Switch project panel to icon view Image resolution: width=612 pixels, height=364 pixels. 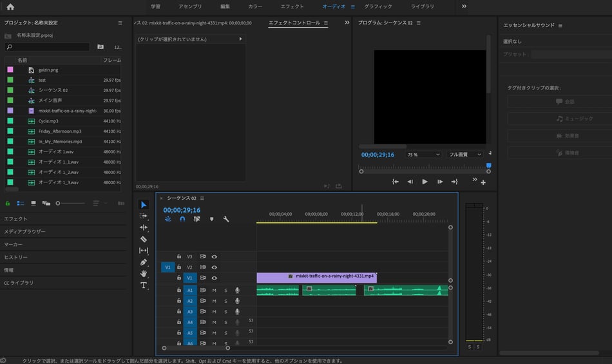(33, 203)
